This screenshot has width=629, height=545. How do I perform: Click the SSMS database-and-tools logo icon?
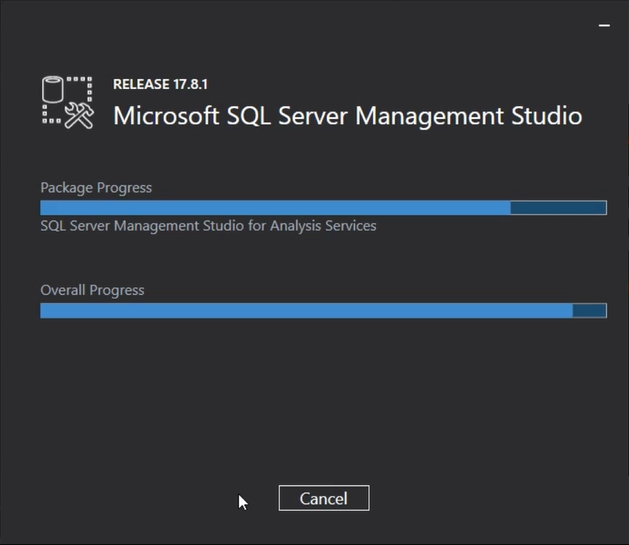[x=67, y=103]
